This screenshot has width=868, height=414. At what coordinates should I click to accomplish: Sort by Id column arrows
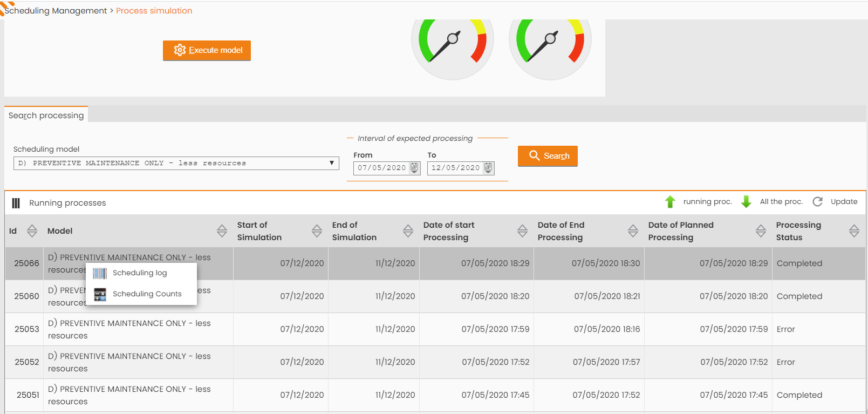tap(32, 231)
